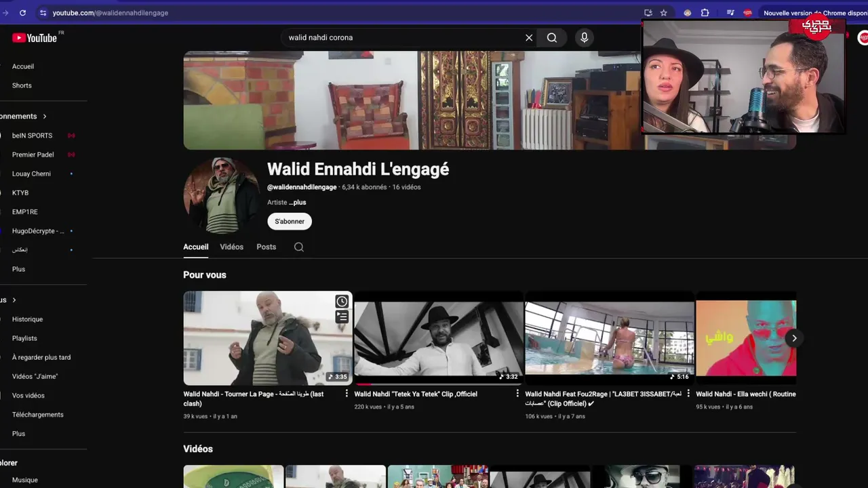Click the Walid Ennahdi channel avatar
Screen dimensions: 868x488
[221, 195]
